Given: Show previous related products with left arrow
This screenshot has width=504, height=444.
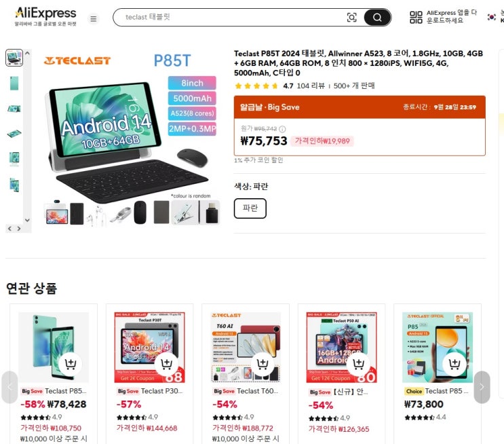Looking at the screenshot, I should [x=9, y=387].
